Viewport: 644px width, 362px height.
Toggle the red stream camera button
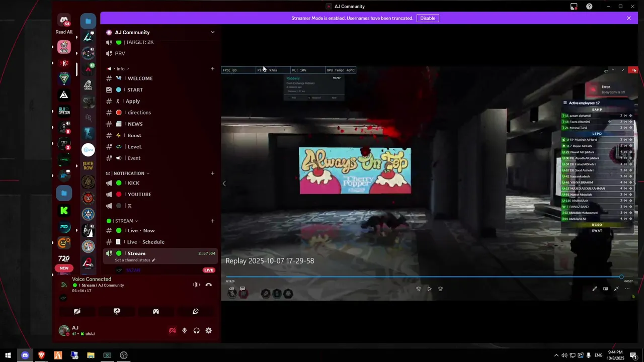pyautogui.click(x=172, y=330)
